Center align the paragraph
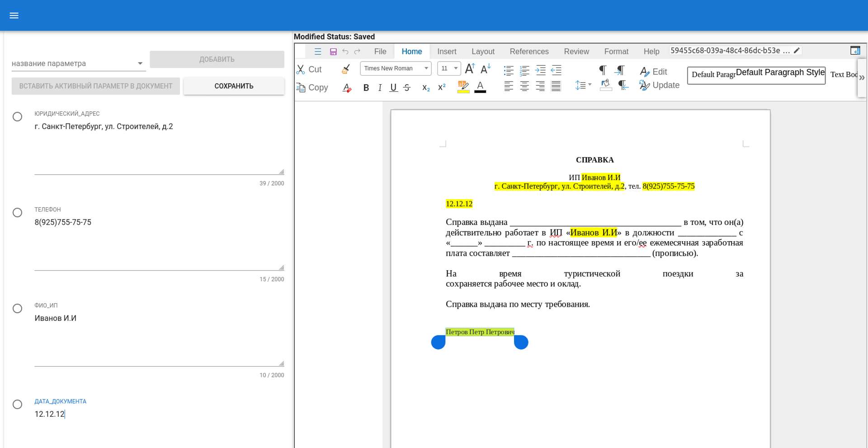The width and height of the screenshot is (868, 448). (x=524, y=86)
